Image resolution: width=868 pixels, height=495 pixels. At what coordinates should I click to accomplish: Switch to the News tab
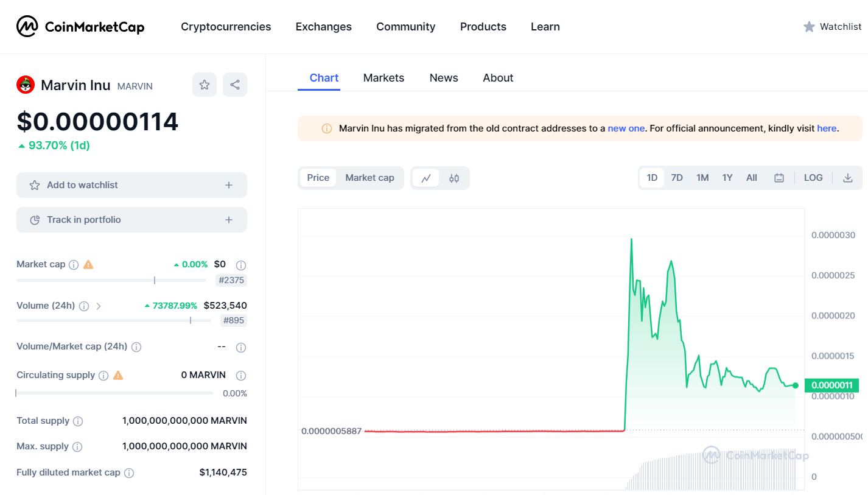tap(444, 78)
